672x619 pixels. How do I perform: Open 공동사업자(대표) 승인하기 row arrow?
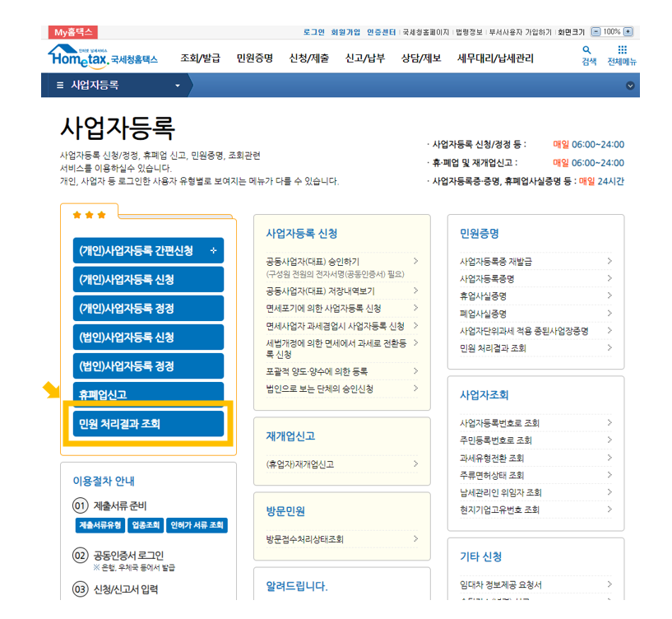click(x=415, y=261)
